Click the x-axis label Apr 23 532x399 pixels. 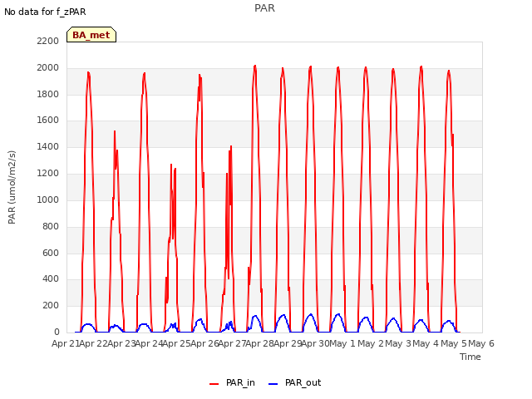(x=121, y=343)
